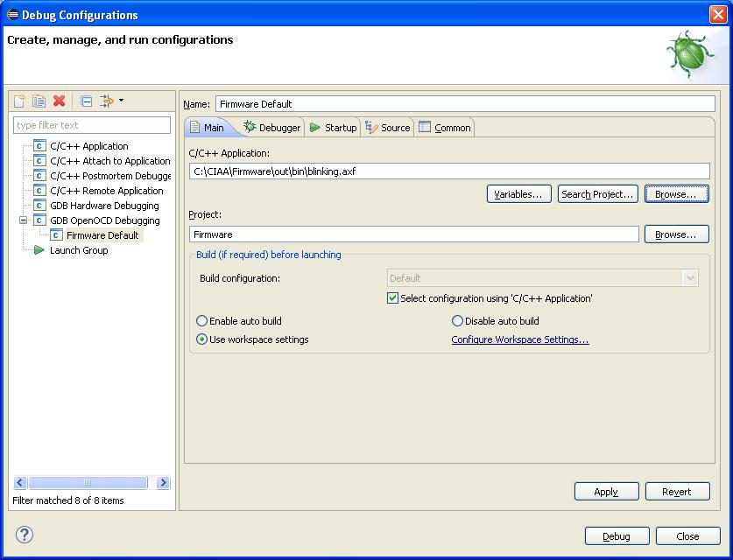Click the Collapse All icon
This screenshot has height=560, width=733.
[86, 101]
